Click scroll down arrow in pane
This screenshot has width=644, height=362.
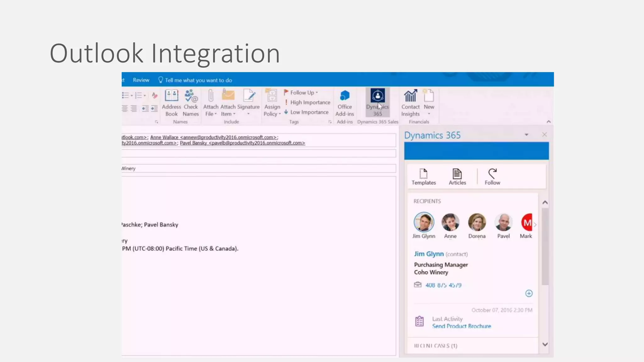[x=545, y=344]
